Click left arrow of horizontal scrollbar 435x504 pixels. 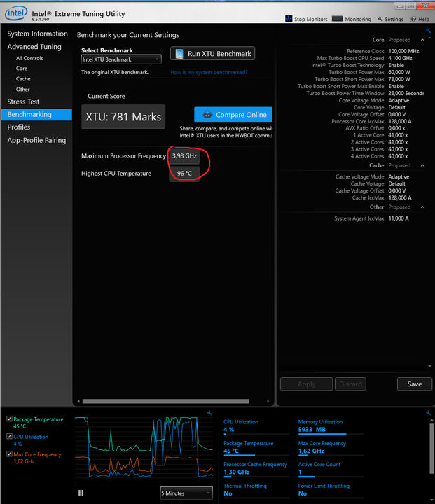(x=79, y=401)
